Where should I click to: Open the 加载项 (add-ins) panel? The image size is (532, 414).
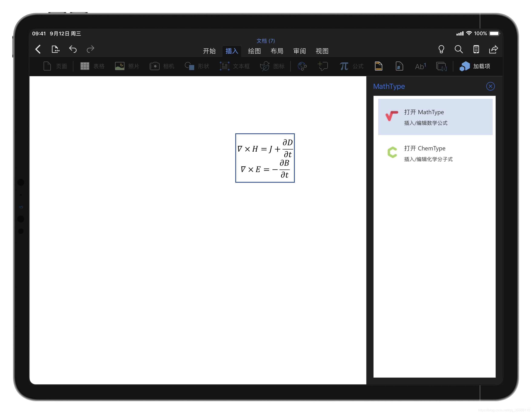pos(475,66)
